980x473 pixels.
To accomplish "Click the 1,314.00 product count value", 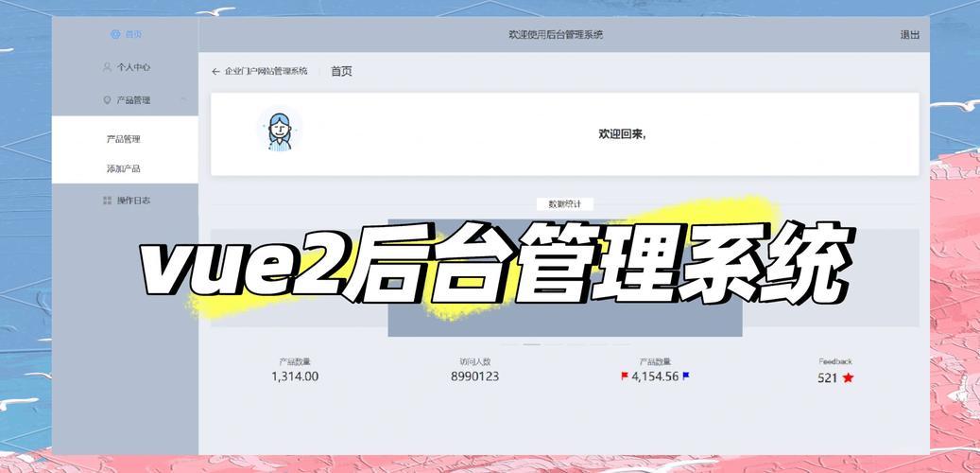I will pos(295,377).
